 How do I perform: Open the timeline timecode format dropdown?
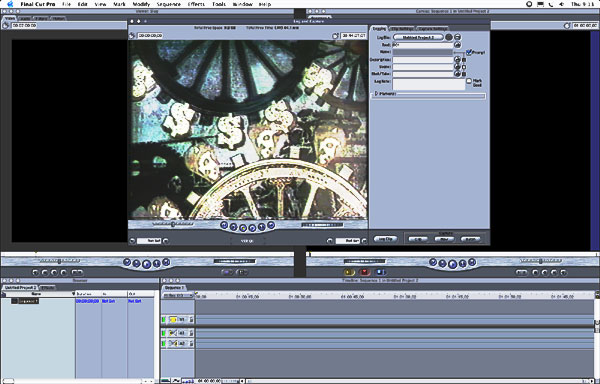coord(178,295)
